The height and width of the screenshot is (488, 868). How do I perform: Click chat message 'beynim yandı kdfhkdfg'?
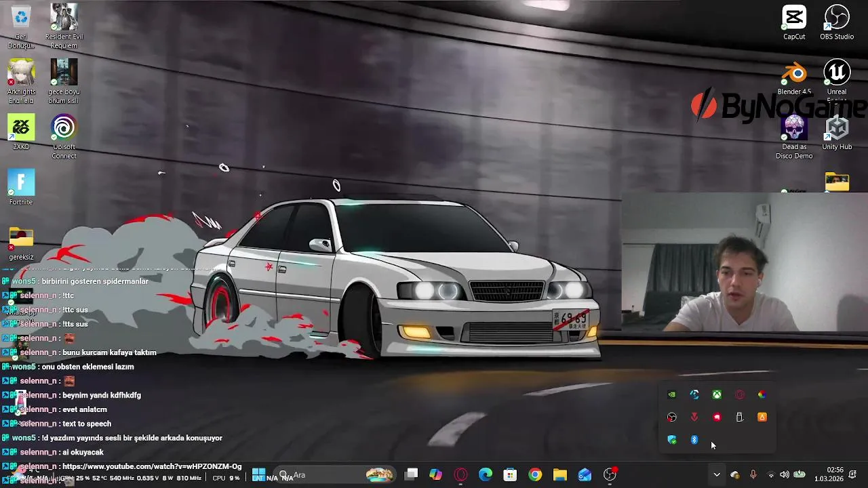[x=102, y=395]
